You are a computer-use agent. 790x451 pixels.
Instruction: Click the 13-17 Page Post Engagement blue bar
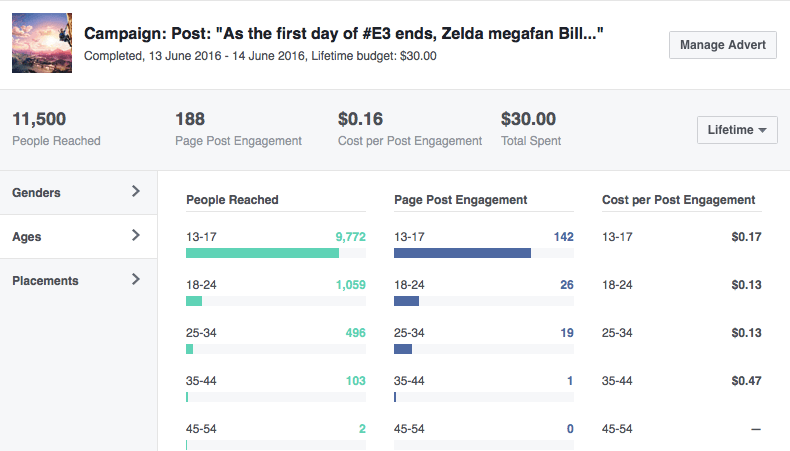(x=462, y=253)
